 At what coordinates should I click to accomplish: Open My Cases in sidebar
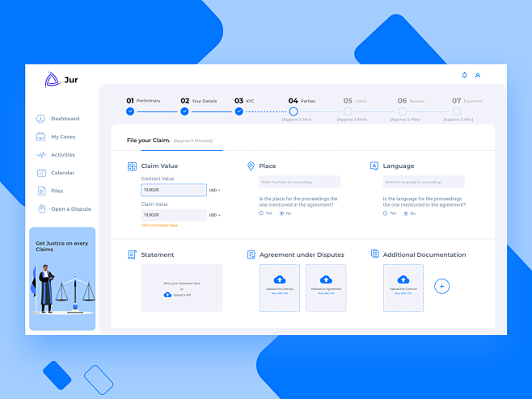click(x=63, y=136)
